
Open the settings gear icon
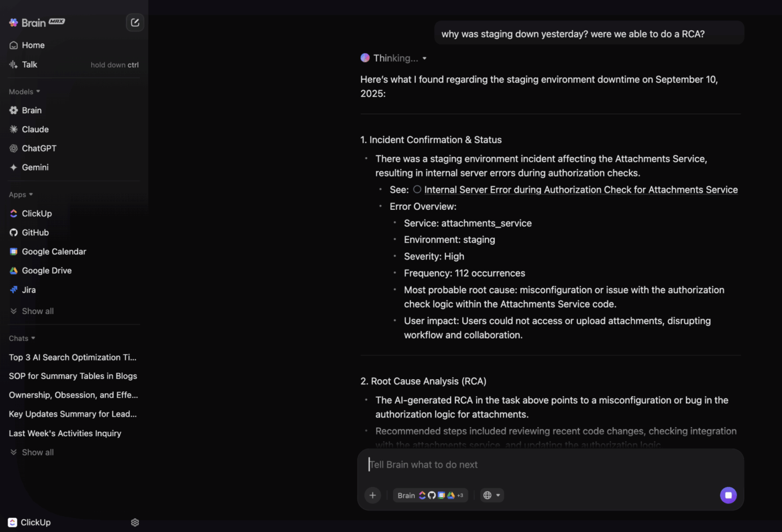(135, 522)
